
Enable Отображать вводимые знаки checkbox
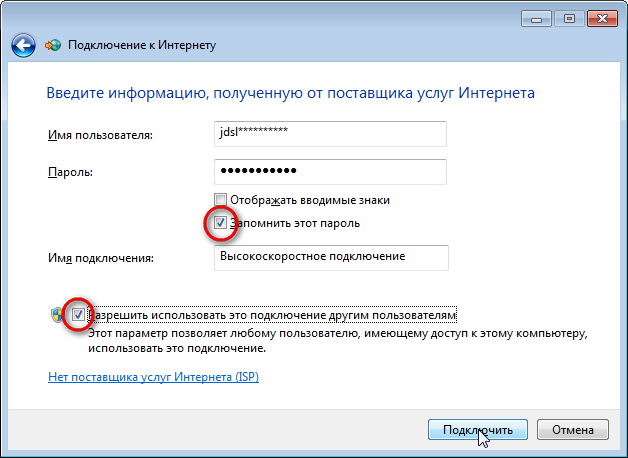(x=220, y=199)
